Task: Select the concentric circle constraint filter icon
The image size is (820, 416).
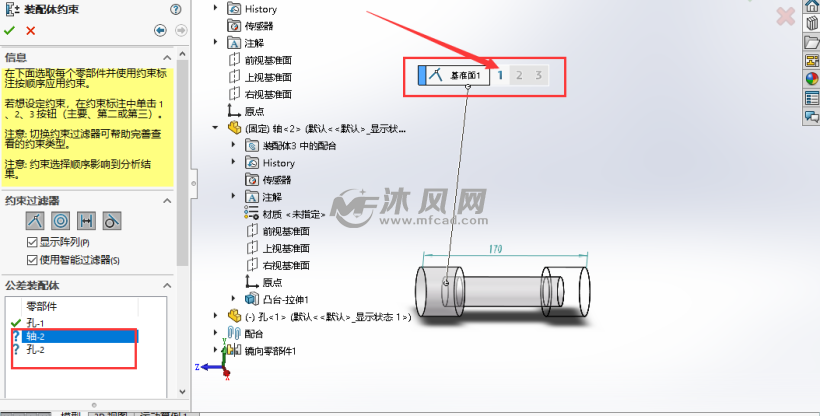Action: pos(61,221)
